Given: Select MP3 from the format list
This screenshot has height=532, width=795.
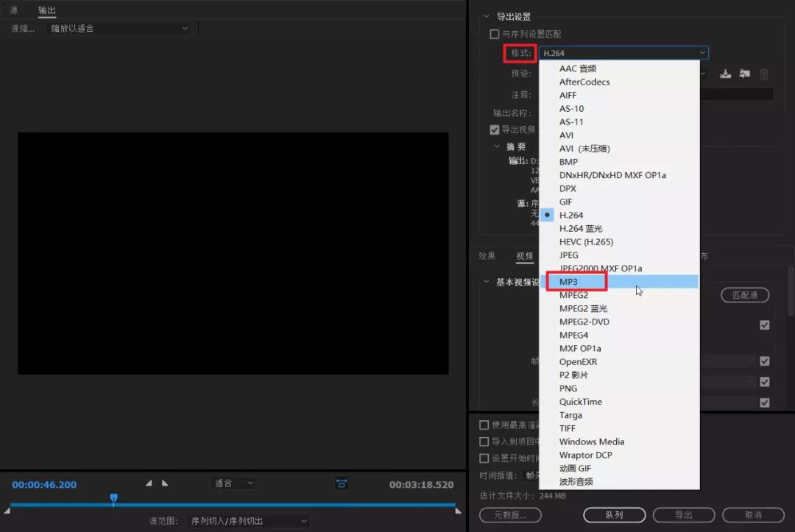Looking at the screenshot, I should [569, 281].
